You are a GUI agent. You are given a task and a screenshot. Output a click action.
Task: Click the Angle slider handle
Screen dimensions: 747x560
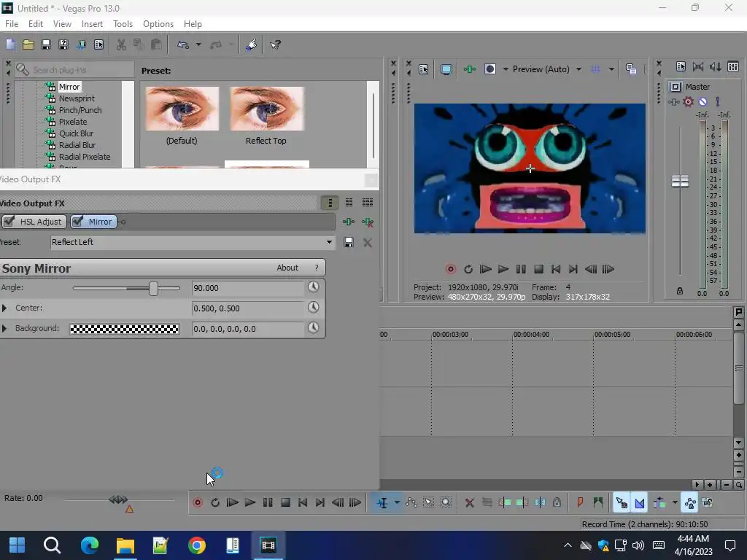[x=153, y=288]
